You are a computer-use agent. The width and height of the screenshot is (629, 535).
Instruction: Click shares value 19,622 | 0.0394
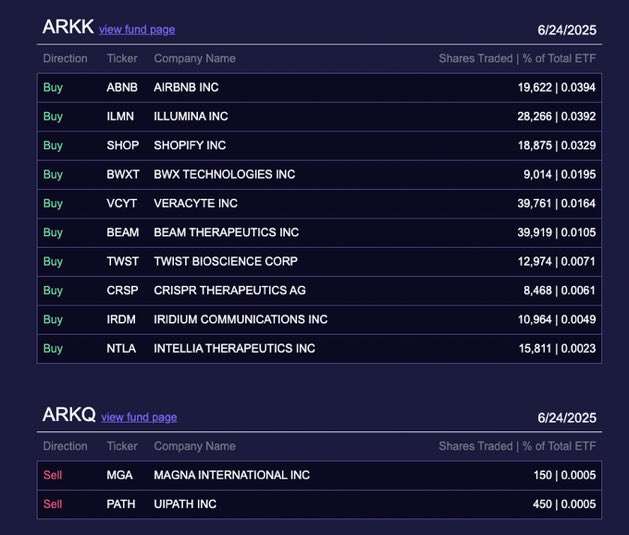tap(557, 87)
